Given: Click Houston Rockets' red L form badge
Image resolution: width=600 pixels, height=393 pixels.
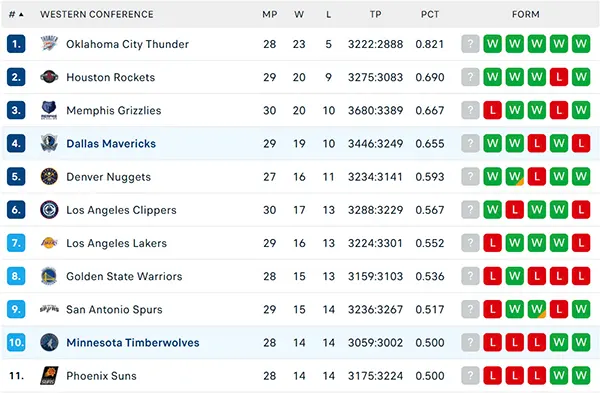Looking at the screenshot, I should [x=559, y=77].
